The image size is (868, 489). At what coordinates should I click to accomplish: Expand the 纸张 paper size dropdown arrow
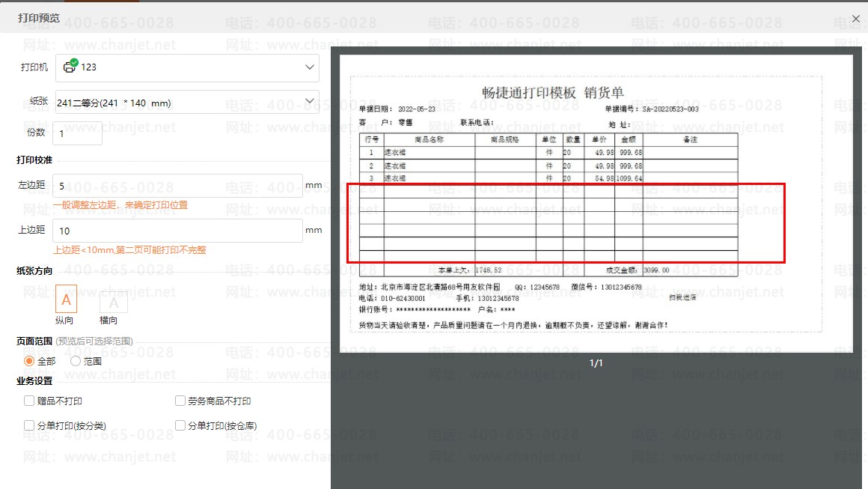point(310,101)
